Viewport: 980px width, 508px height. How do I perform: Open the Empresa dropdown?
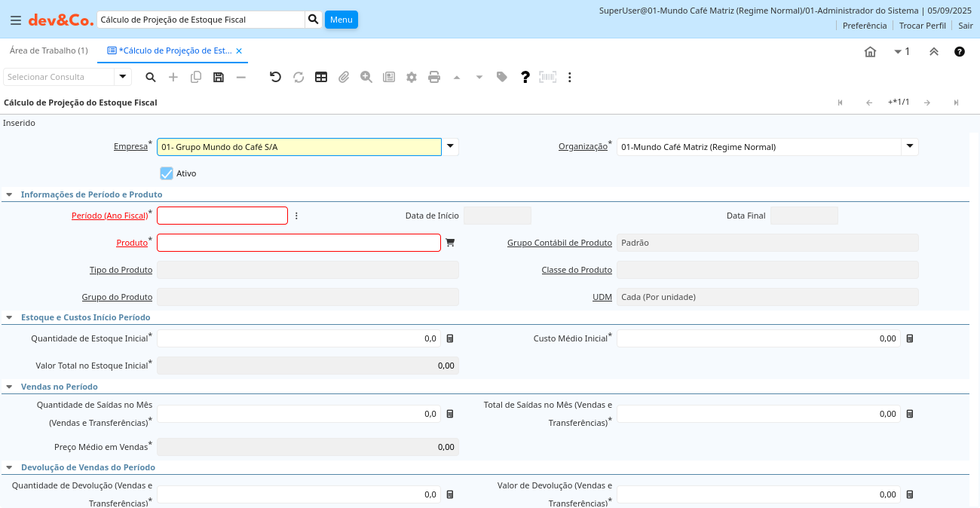click(x=450, y=147)
